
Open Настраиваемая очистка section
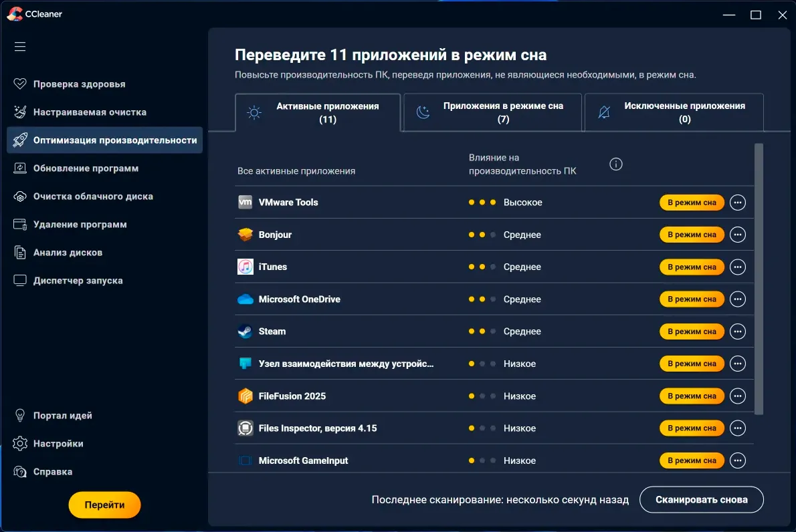tap(104, 112)
